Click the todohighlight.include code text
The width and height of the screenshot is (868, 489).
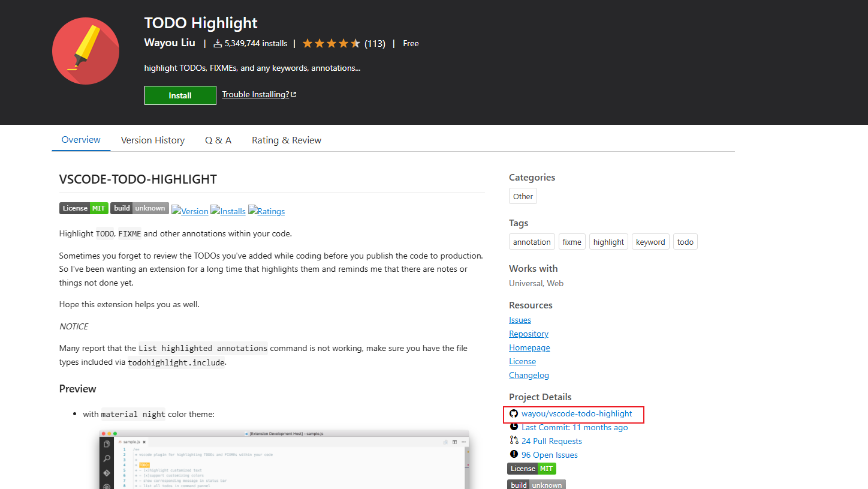click(x=176, y=362)
